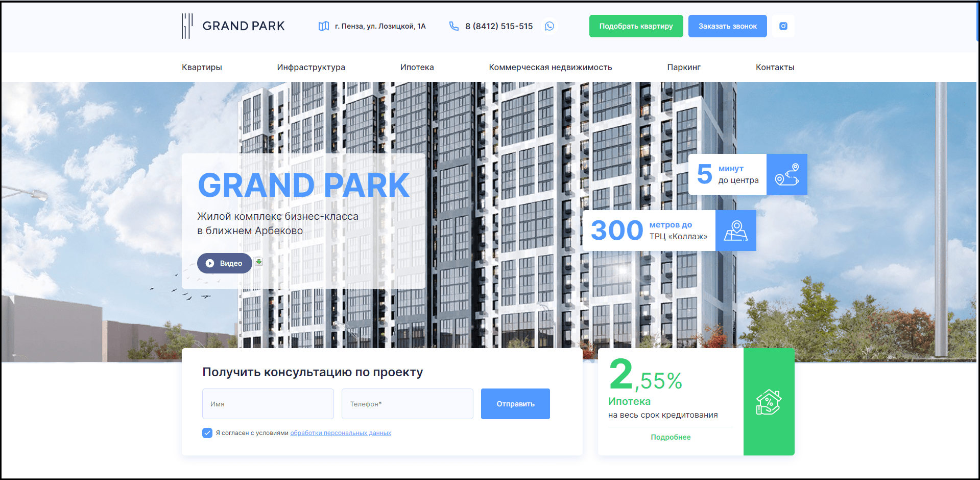Select Коммерческая недвижимость in navigation
The height and width of the screenshot is (480, 980).
(550, 67)
